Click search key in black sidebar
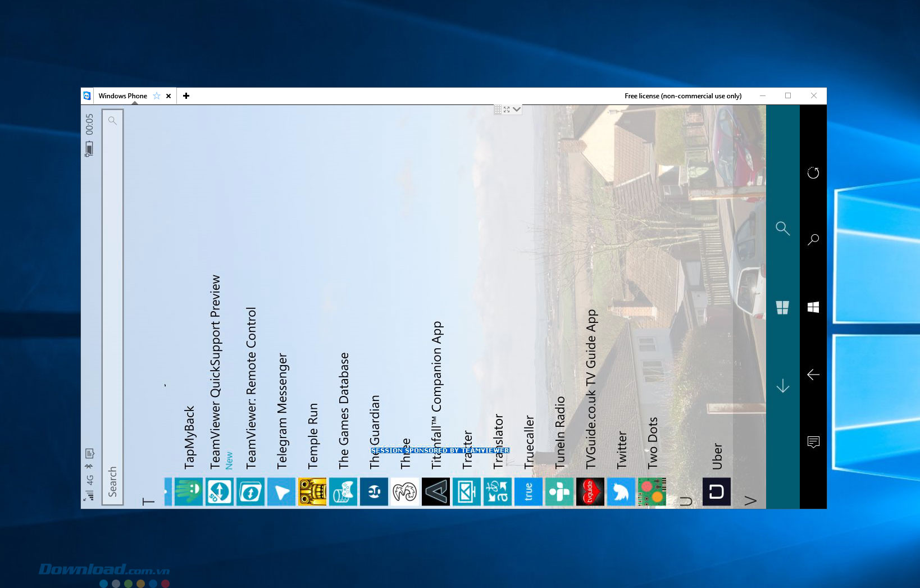Viewport: 920px width, 588px height. [x=813, y=240]
